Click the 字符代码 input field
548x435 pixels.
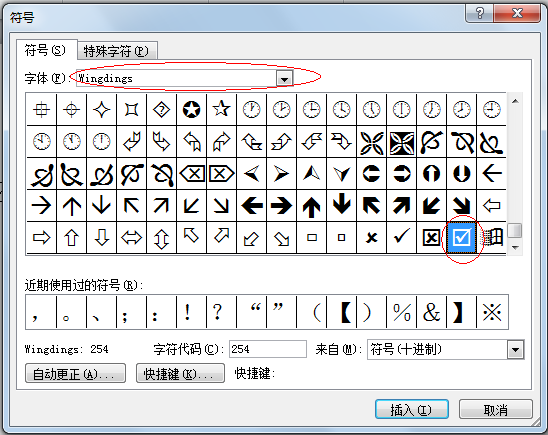(x=268, y=349)
